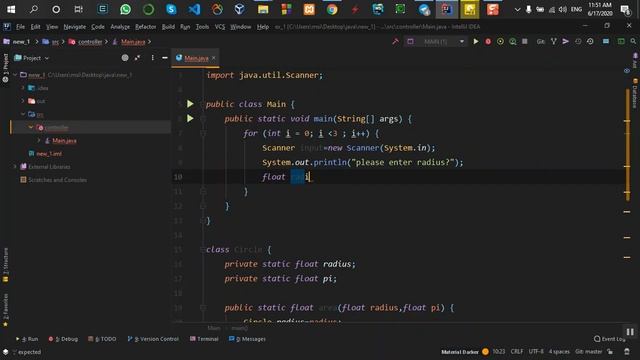Expand the .idea folder
The image size is (640, 360).
coord(23,88)
